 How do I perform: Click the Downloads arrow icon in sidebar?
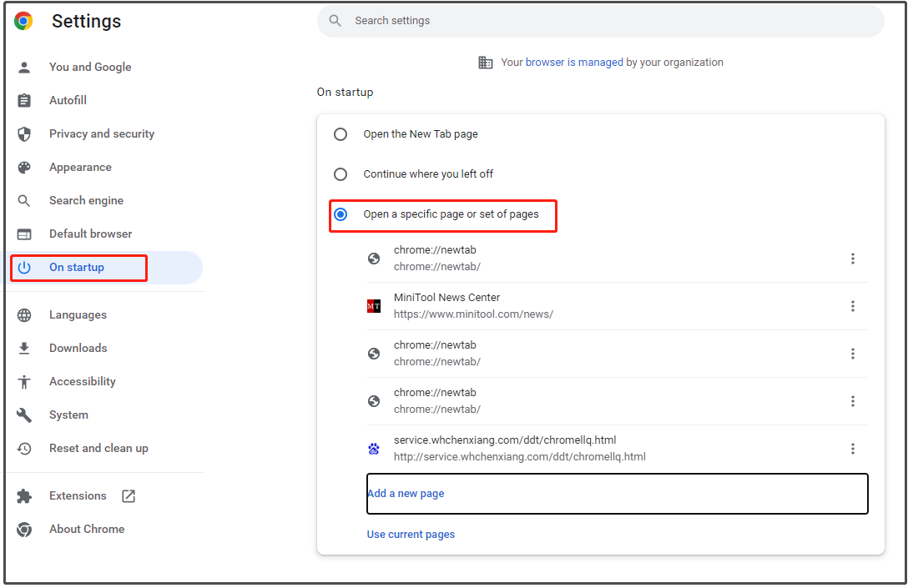(24, 349)
